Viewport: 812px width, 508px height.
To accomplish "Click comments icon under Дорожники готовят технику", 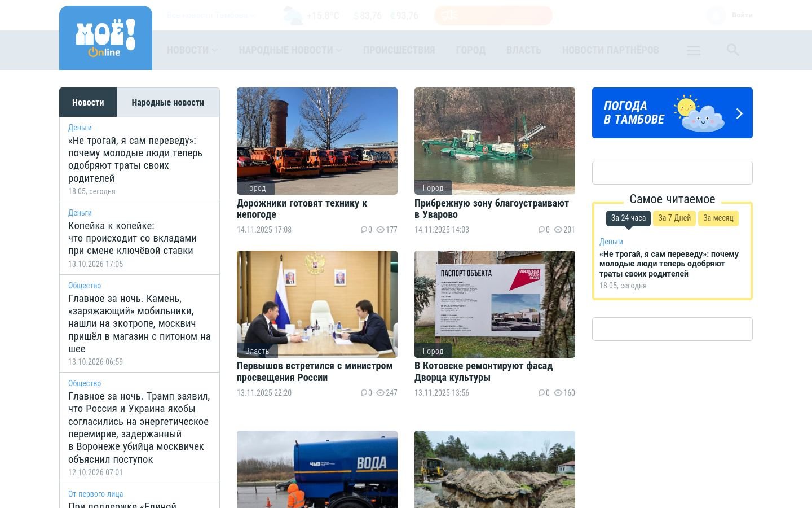I will [x=364, y=230].
